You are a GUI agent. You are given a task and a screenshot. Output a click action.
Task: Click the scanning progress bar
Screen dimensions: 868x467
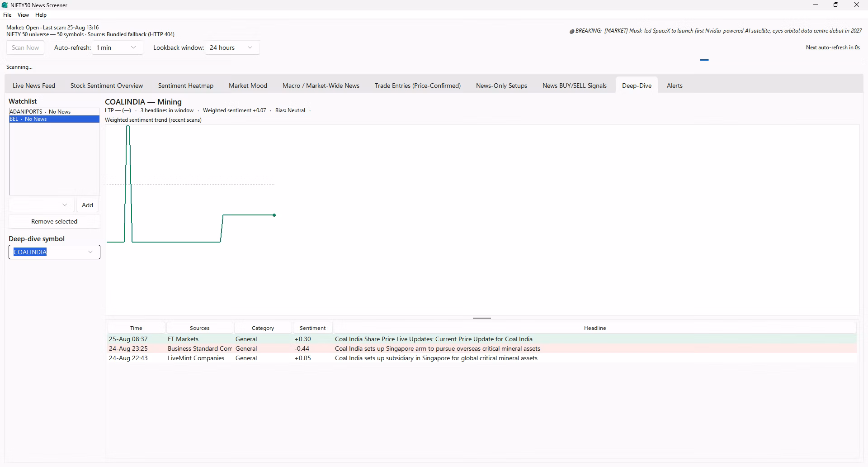(434, 60)
